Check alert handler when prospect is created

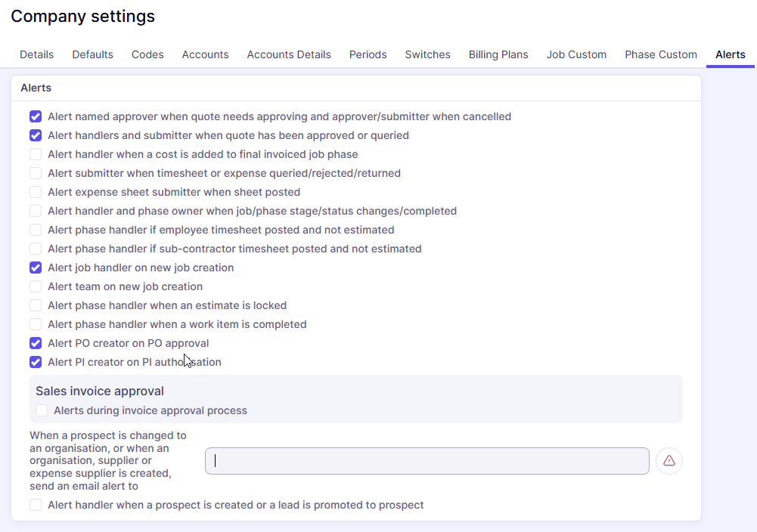tap(36, 505)
